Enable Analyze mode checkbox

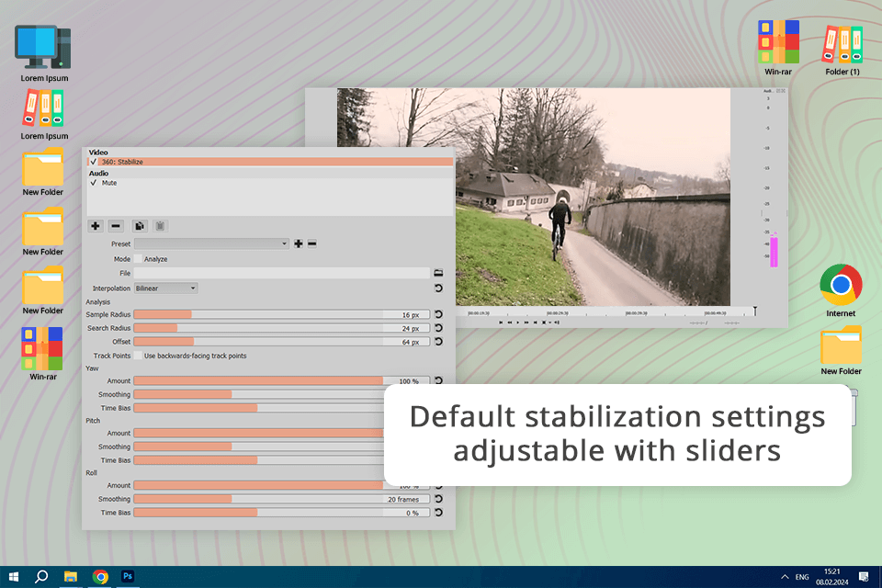coord(138,259)
